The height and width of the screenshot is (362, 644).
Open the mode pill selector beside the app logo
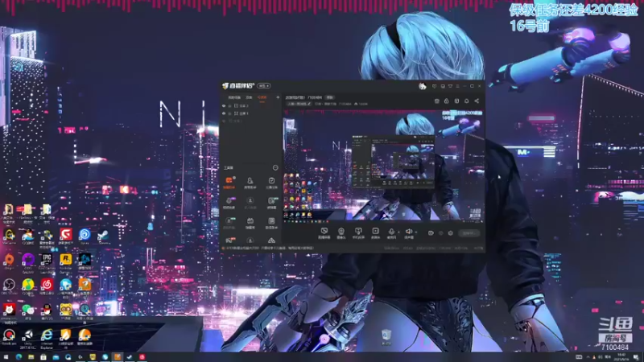[264, 86]
